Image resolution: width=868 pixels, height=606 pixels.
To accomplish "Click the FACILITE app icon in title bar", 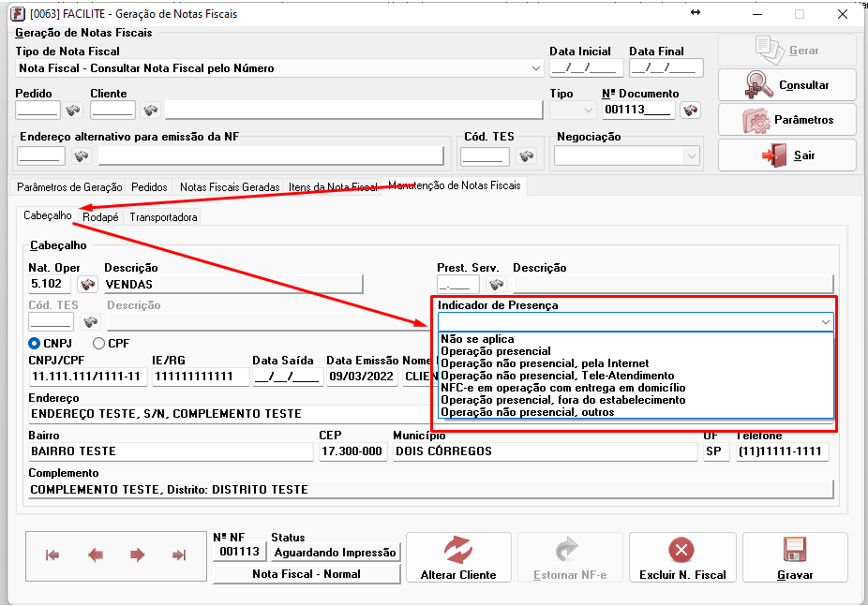I will (x=18, y=14).
